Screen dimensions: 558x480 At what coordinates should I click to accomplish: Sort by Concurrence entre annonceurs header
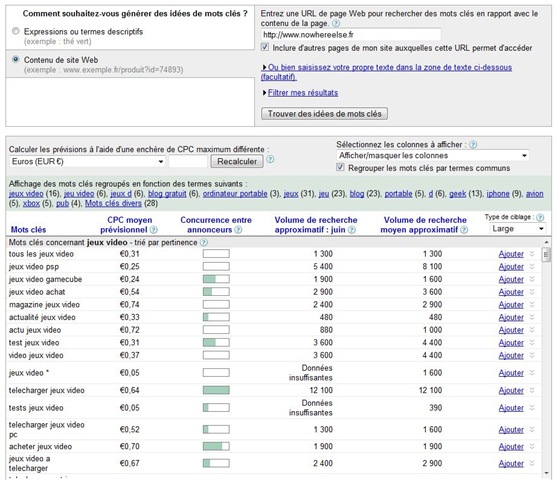216,225
